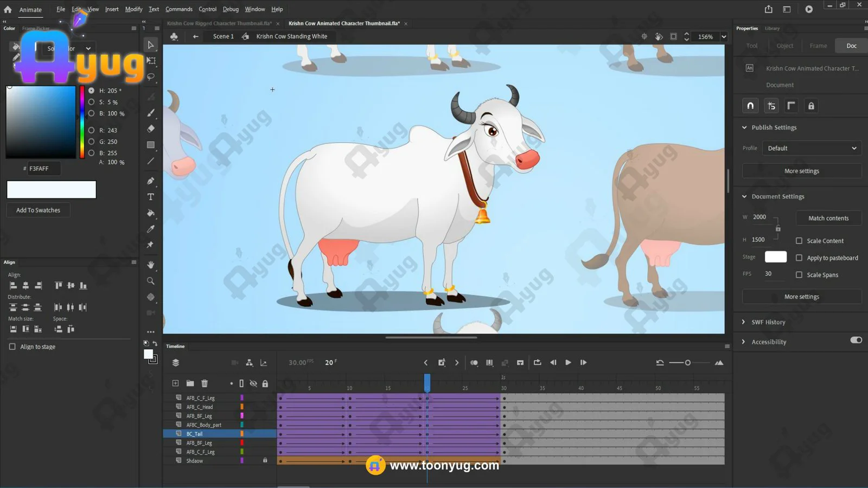
Task: Select the Zoom magnifier tool
Action: [151, 281]
